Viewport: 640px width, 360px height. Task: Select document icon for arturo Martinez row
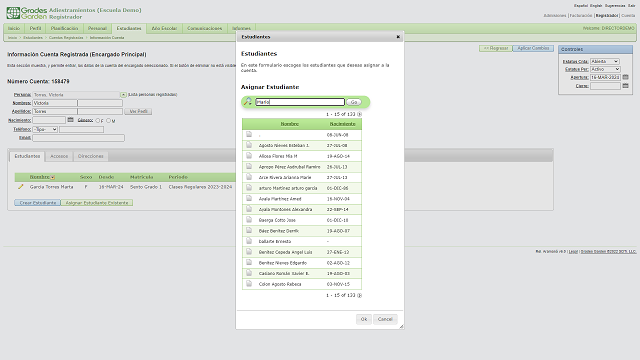(x=249, y=188)
